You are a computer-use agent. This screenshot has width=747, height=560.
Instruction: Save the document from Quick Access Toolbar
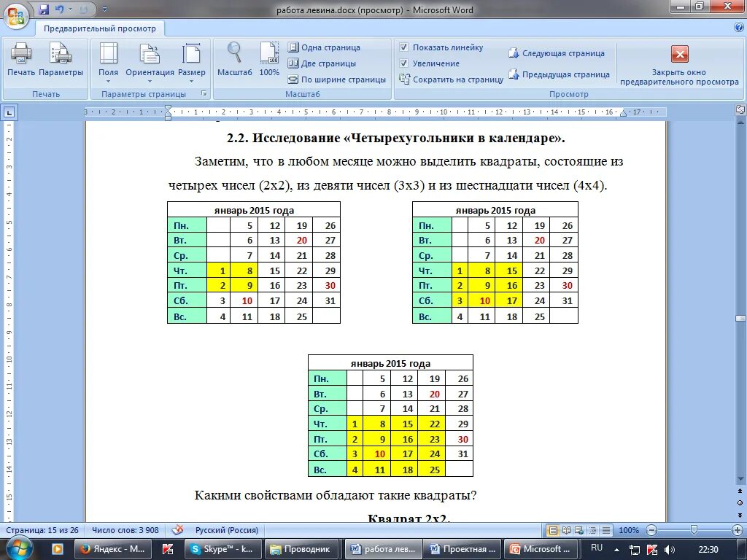coord(44,9)
